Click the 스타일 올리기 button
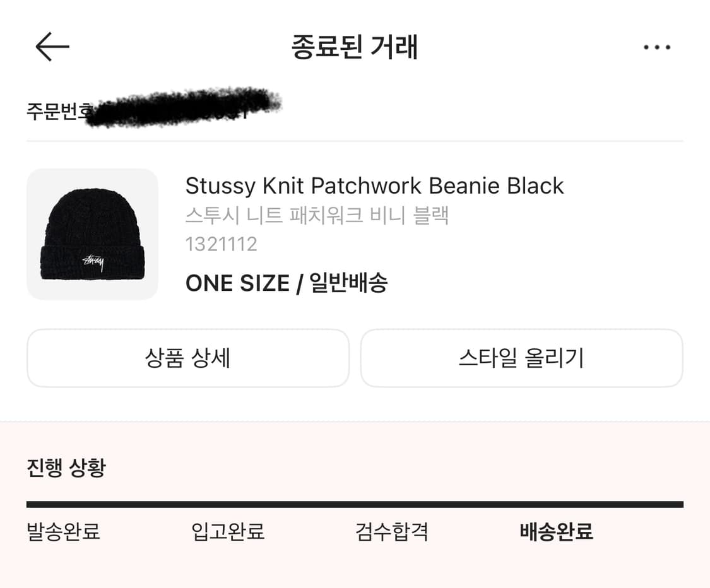Viewport: 710px width, 588px height. pyautogui.click(x=521, y=358)
